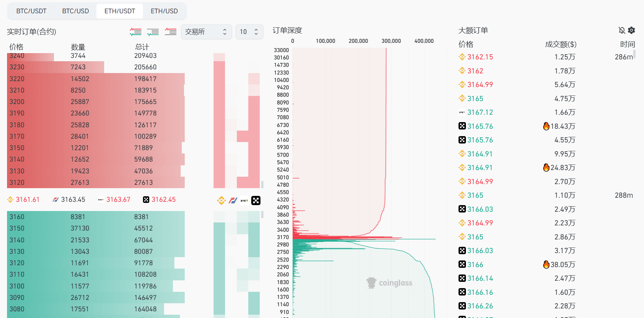The image size is (644, 318).
Task: Click the 288m time entry
Action: pos(624,195)
